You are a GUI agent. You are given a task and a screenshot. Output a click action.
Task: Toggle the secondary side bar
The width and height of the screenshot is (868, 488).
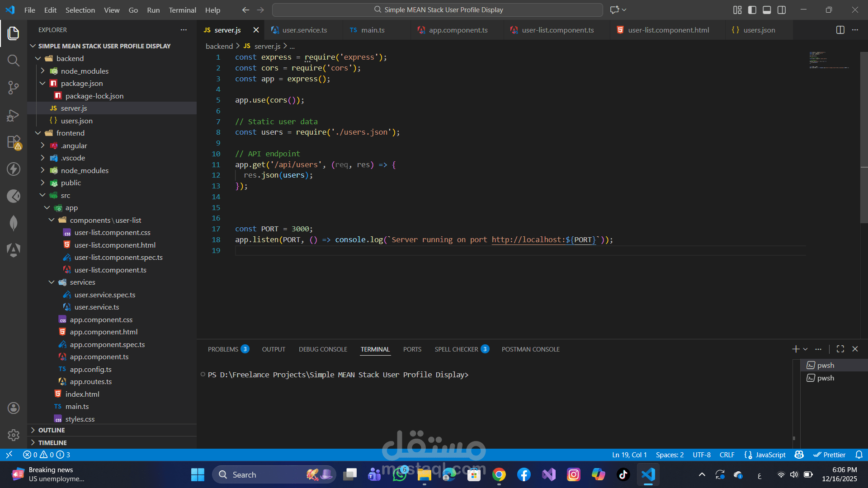click(x=781, y=9)
